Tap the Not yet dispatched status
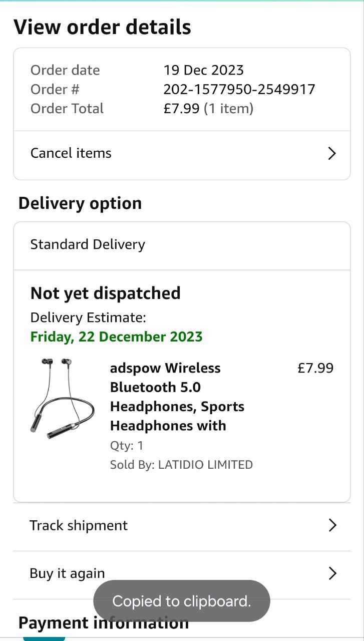The height and width of the screenshot is (641, 364). click(105, 293)
